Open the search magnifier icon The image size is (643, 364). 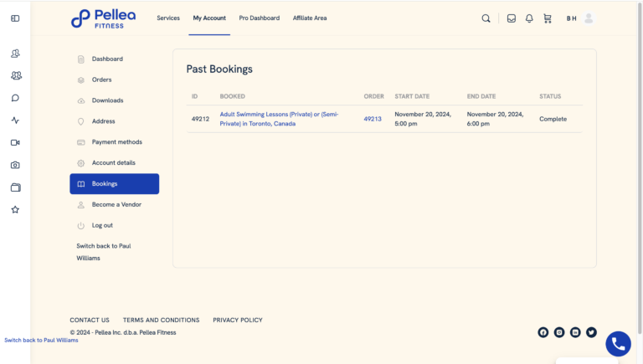(486, 18)
